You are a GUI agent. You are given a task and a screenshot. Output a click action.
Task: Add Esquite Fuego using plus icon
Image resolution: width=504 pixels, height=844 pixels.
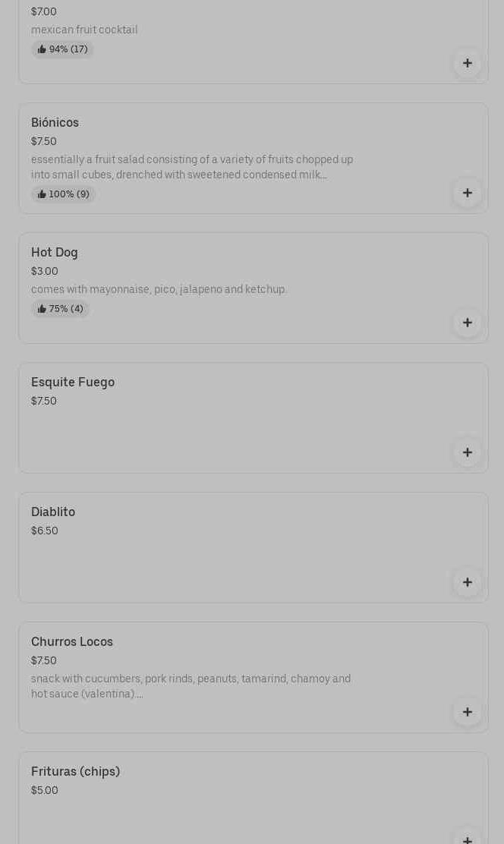(x=468, y=452)
